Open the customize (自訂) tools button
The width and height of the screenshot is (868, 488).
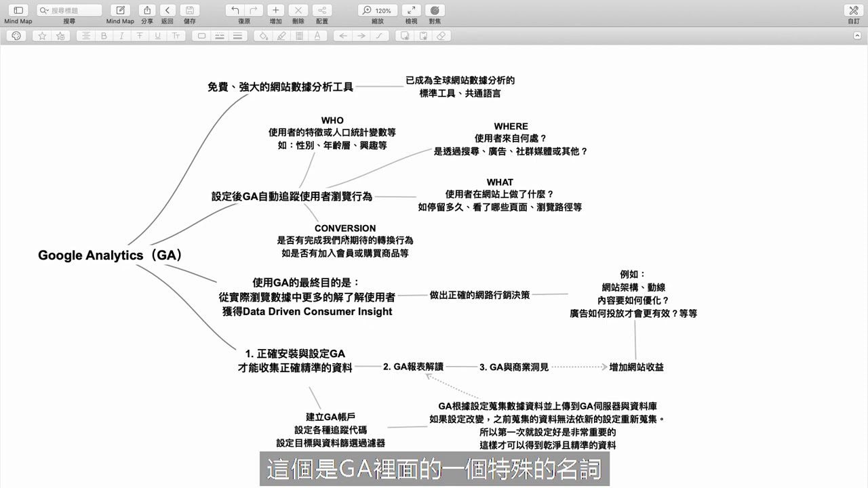click(x=854, y=10)
